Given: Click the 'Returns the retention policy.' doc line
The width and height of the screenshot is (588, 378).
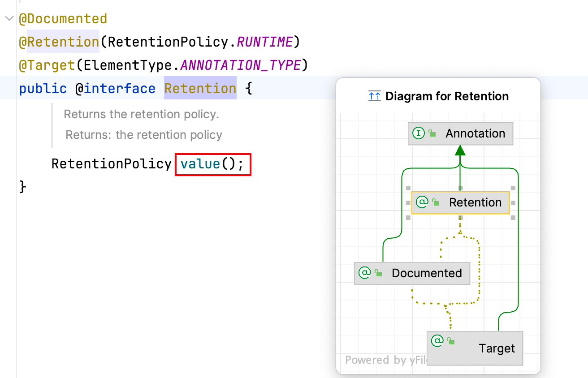Looking at the screenshot, I should click(x=141, y=114).
